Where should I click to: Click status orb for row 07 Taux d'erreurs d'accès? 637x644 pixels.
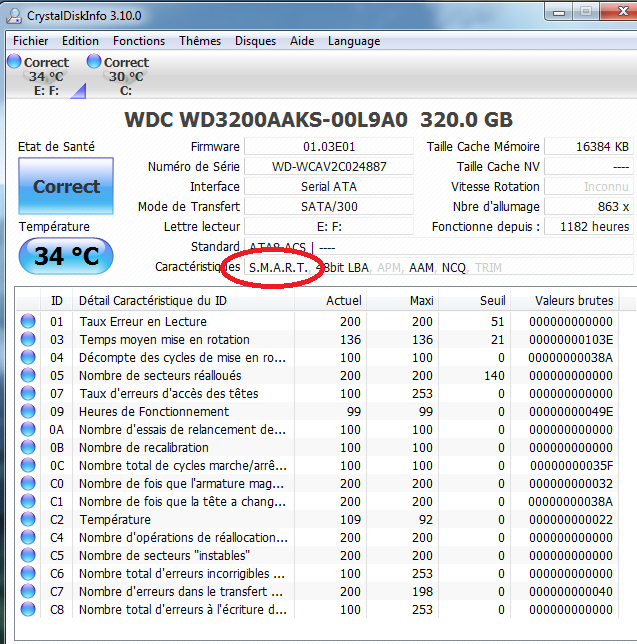pyautogui.click(x=28, y=393)
